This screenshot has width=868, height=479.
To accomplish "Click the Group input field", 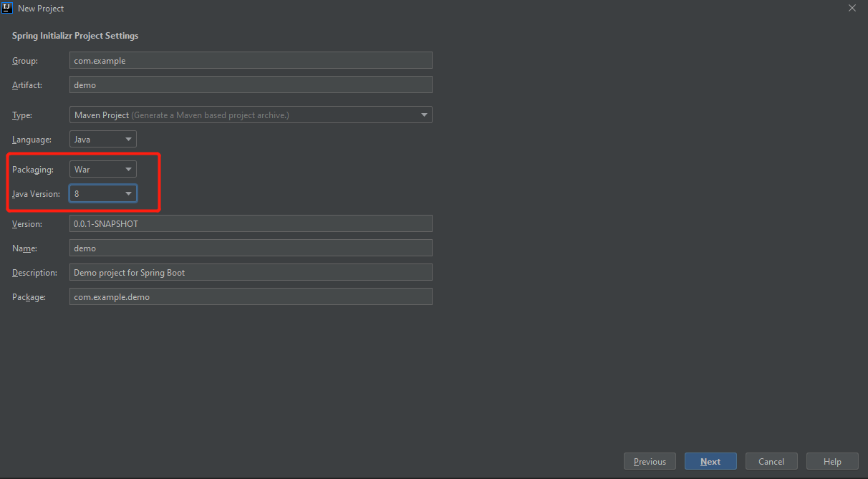I will pyautogui.click(x=251, y=61).
